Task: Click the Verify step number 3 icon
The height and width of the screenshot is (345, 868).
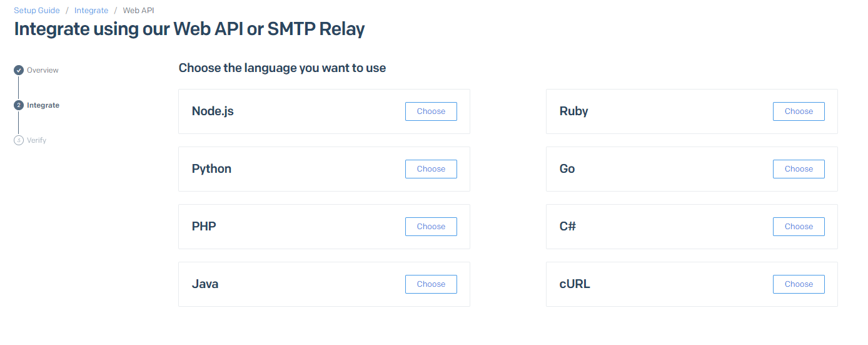Action: click(19, 140)
